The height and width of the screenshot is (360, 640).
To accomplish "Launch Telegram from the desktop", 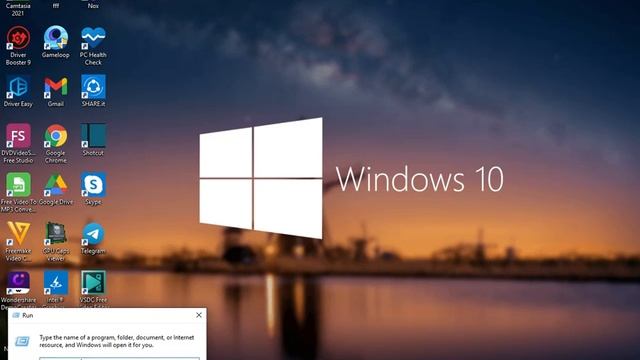I will 93,238.
